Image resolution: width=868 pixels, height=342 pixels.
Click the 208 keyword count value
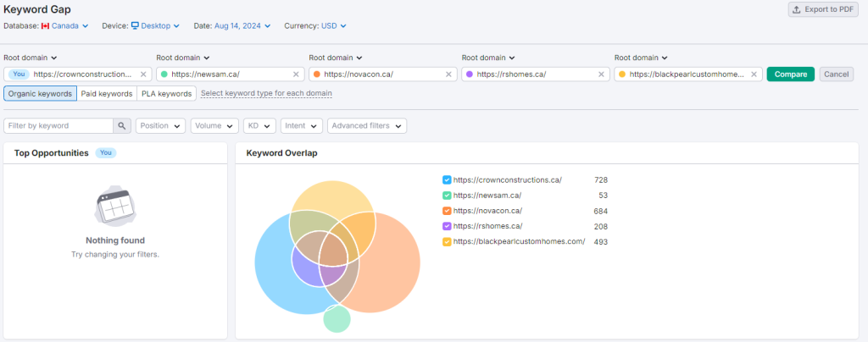pyautogui.click(x=601, y=226)
